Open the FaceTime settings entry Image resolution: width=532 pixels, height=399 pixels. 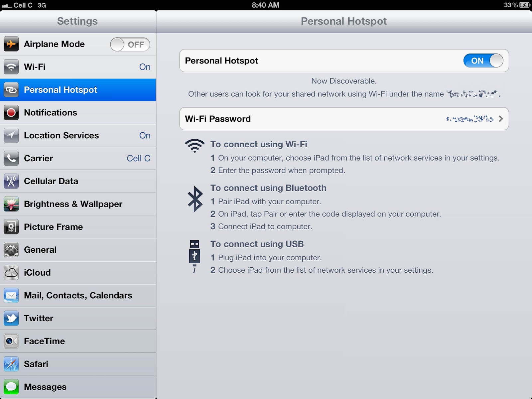pos(78,341)
